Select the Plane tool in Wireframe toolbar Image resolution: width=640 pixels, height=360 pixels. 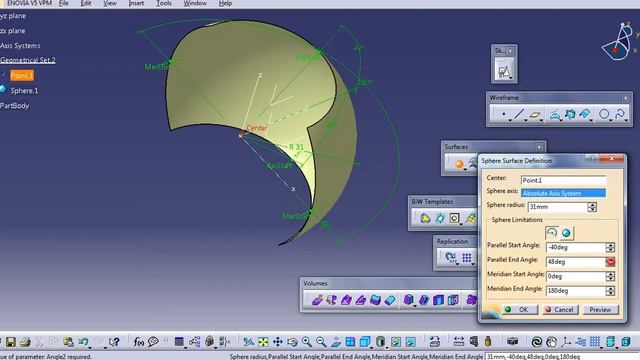[534, 115]
